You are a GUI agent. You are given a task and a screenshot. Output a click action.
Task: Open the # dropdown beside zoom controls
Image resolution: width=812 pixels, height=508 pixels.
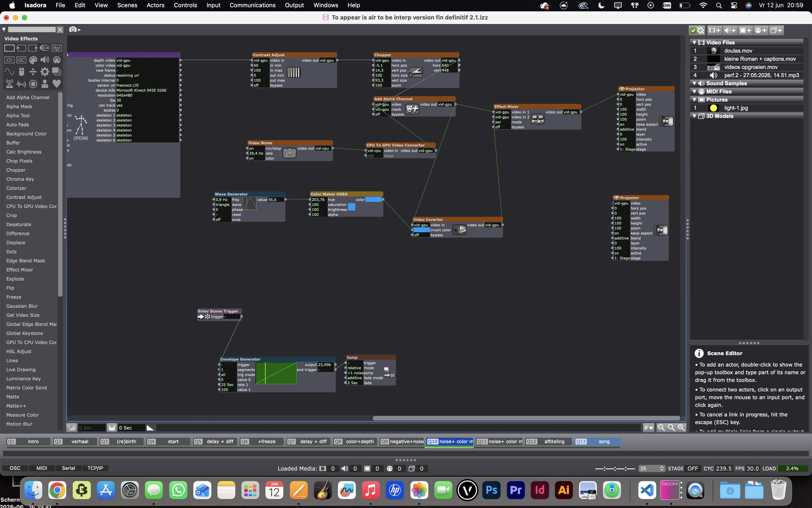tap(648, 428)
